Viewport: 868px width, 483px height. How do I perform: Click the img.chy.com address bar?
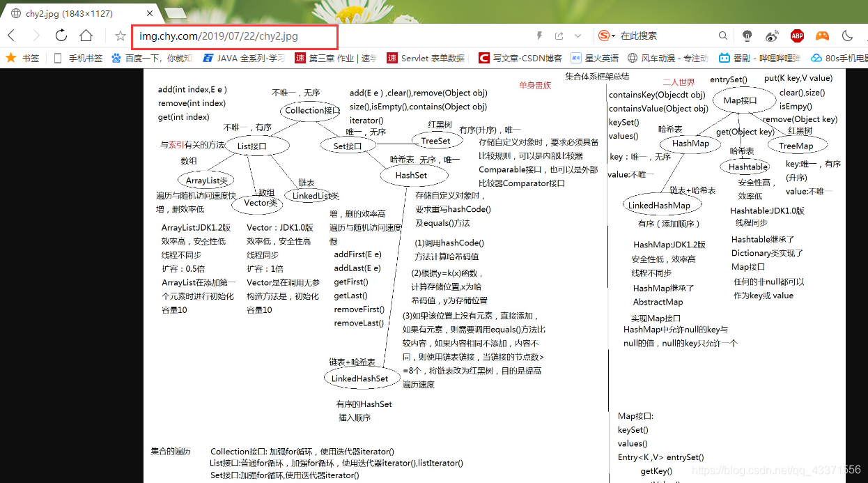pyautogui.click(x=235, y=36)
